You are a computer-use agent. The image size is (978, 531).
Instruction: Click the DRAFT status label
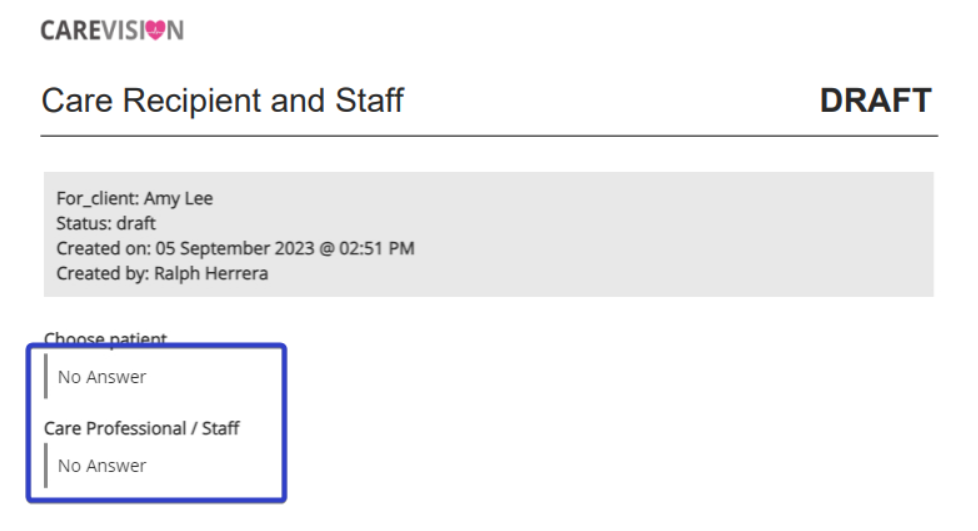(x=876, y=100)
